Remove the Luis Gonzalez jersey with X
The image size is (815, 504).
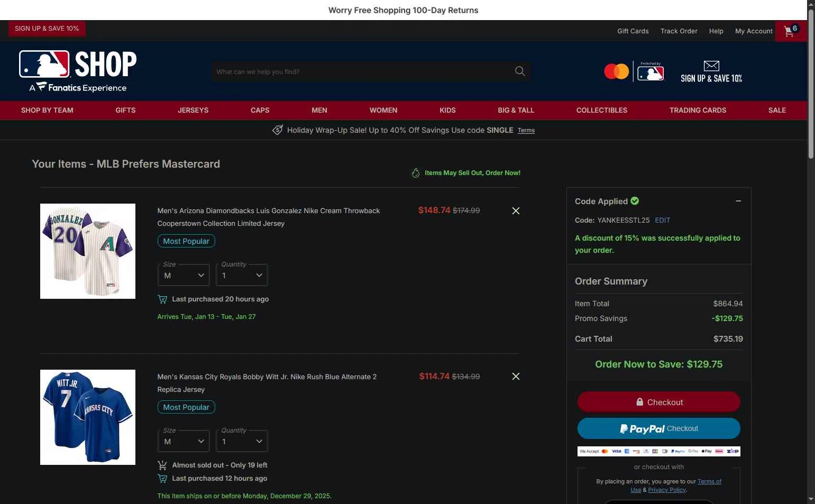[516, 210]
